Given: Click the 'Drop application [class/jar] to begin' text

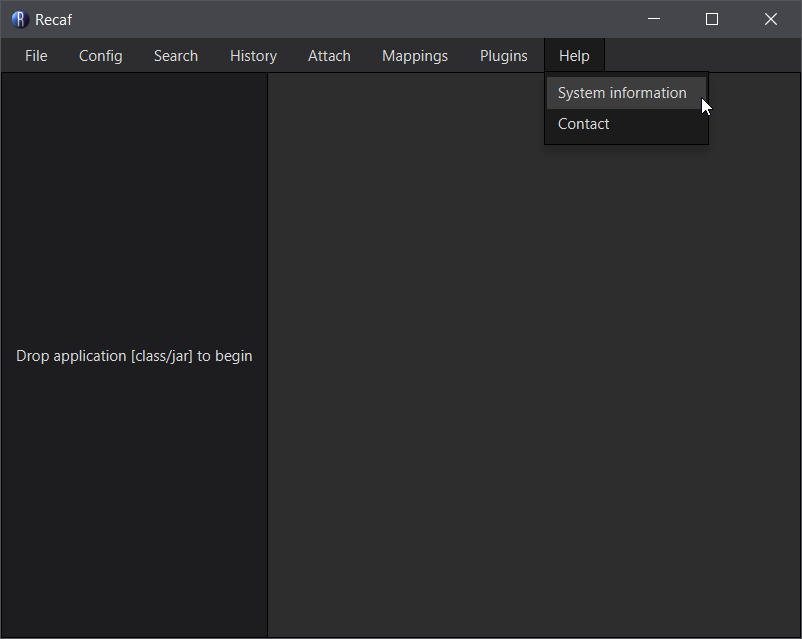Looking at the screenshot, I should [133, 355].
